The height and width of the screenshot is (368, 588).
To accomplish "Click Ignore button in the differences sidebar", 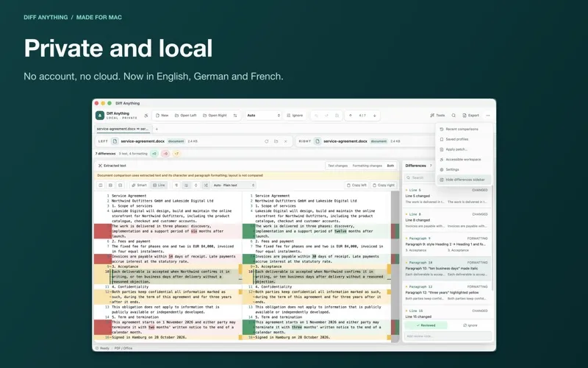I will [x=470, y=325].
